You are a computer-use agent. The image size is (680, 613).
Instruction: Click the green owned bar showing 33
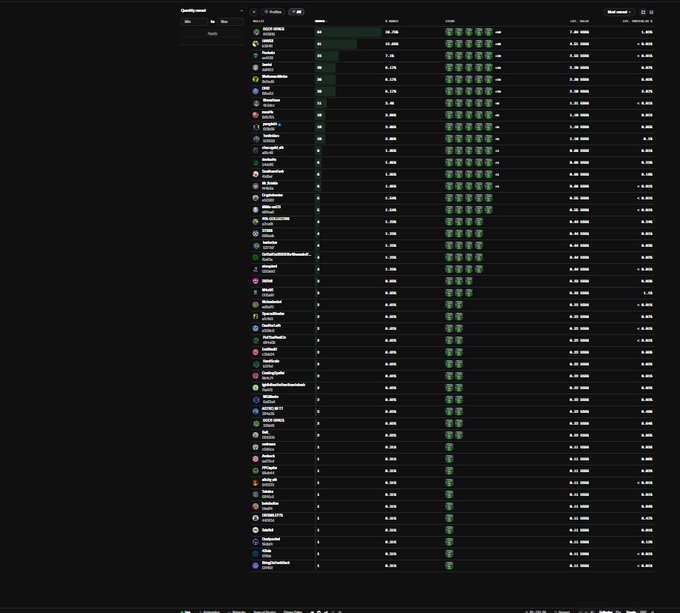pyautogui.click(x=327, y=56)
